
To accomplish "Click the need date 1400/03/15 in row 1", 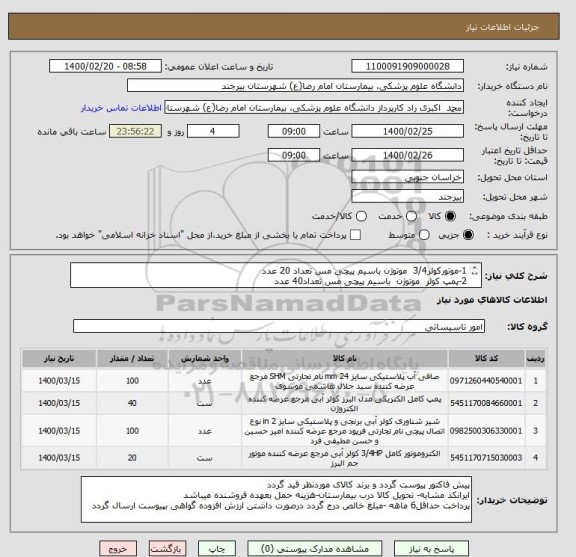I will [x=59, y=381].
